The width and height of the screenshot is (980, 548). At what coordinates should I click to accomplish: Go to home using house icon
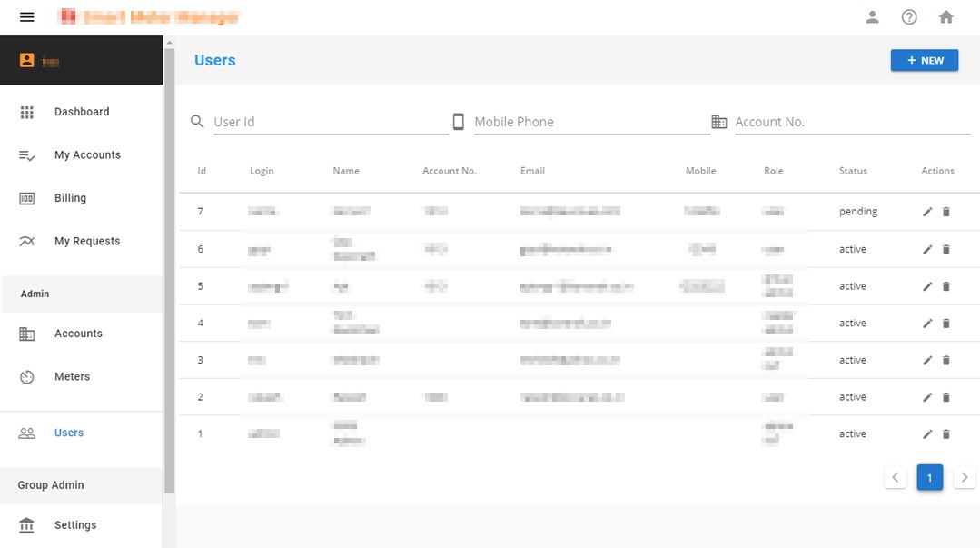tap(946, 17)
